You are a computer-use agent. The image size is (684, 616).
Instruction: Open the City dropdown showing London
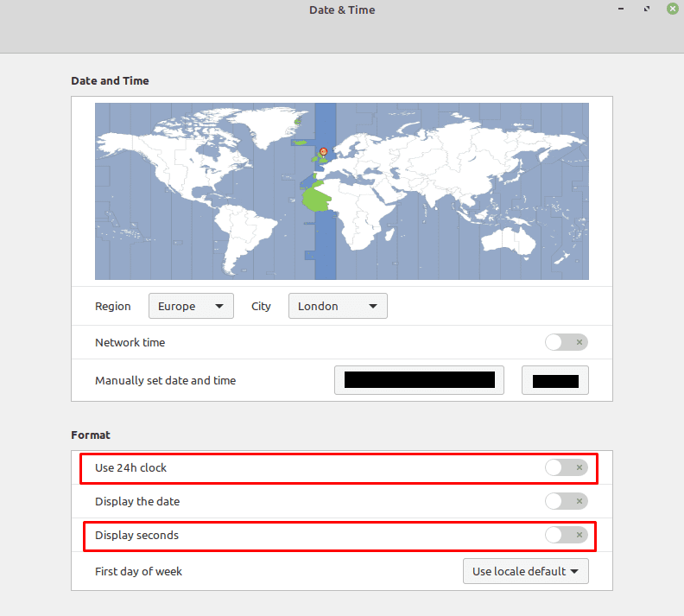pyautogui.click(x=338, y=306)
